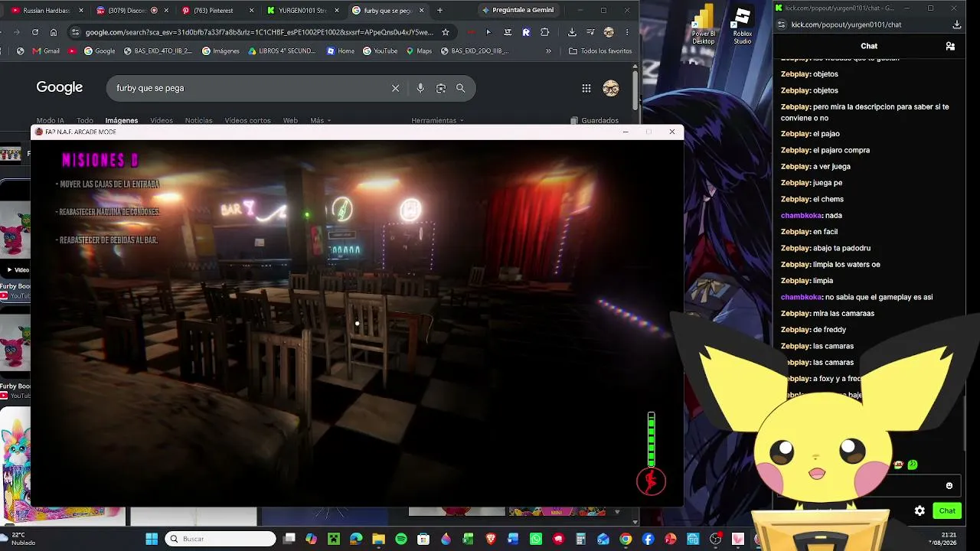Open the Windows Start menu
This screenshot has height=551, width=980.
[x=152, y=539]
